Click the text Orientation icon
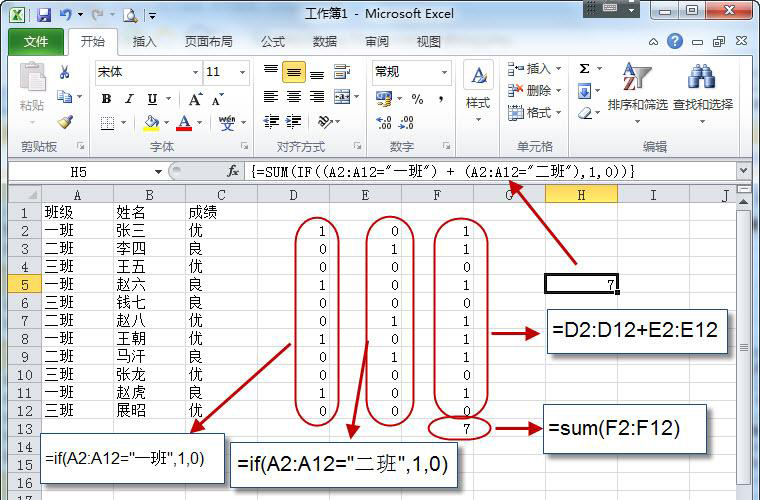 pyautogui.click(x=325, y=122)
